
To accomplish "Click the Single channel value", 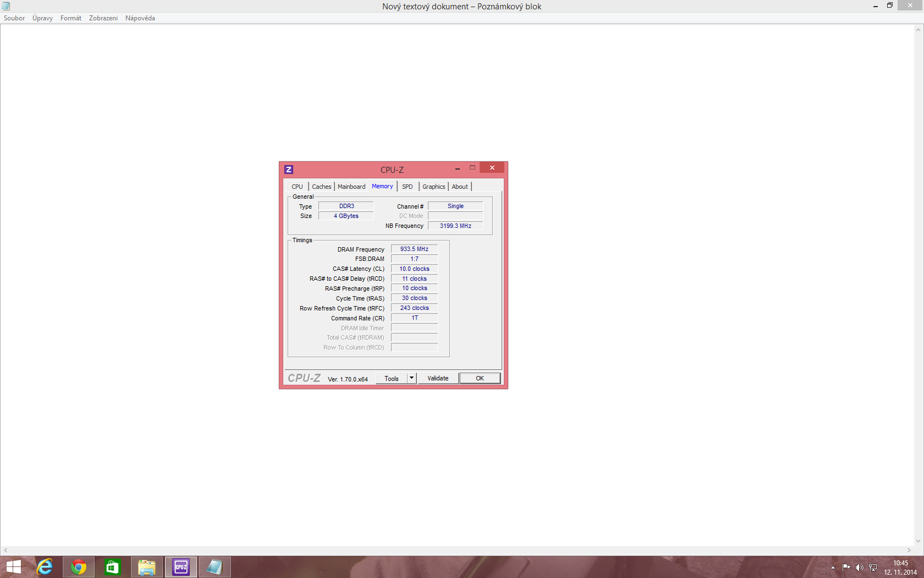I will pyautogui.click(x=455, y=206).
